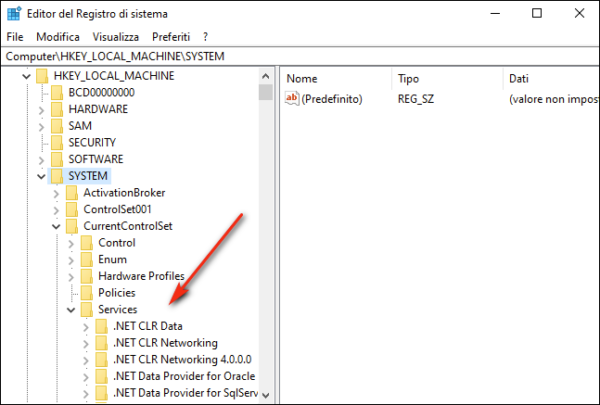Select the CurrentControlSet key label

tap(128, 226)
